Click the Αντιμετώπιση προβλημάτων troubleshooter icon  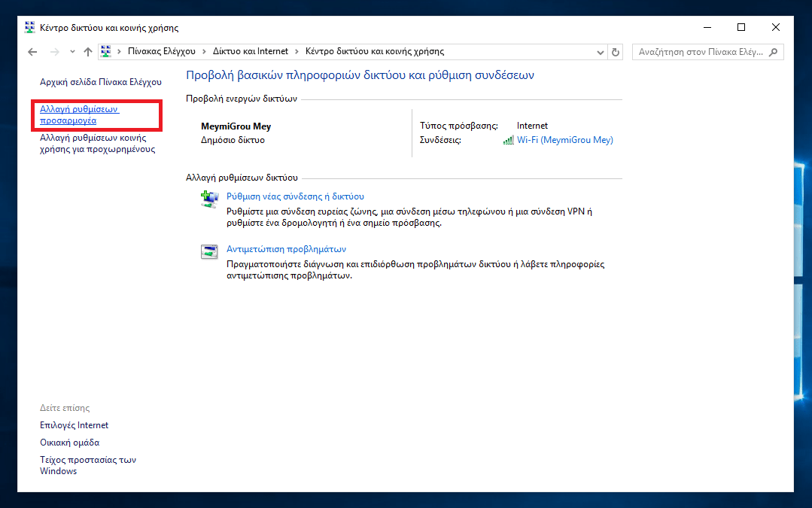point(208,252)
